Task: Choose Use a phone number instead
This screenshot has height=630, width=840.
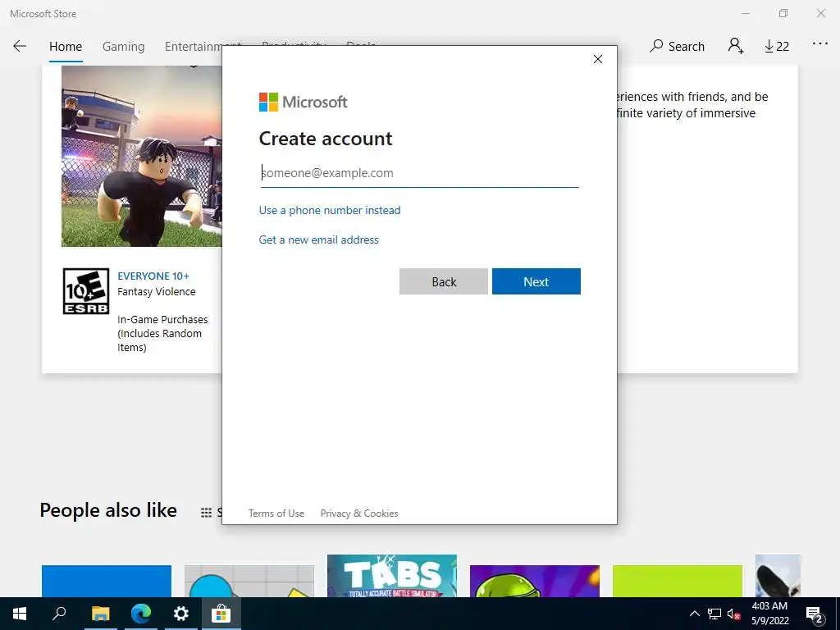Action: tap(330, 210)
